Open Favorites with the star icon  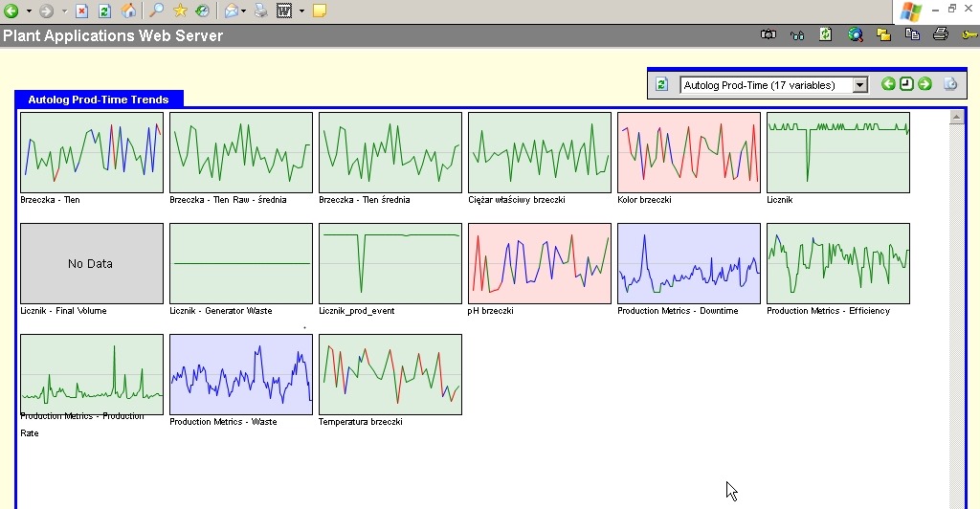[180, 11]
